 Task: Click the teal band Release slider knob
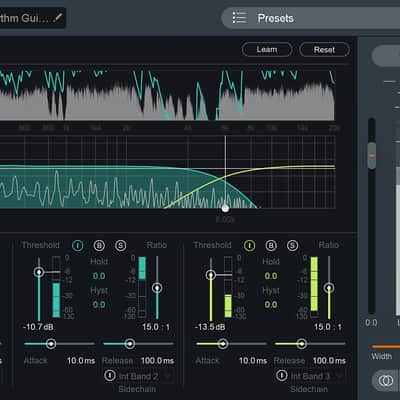(130, 344)
